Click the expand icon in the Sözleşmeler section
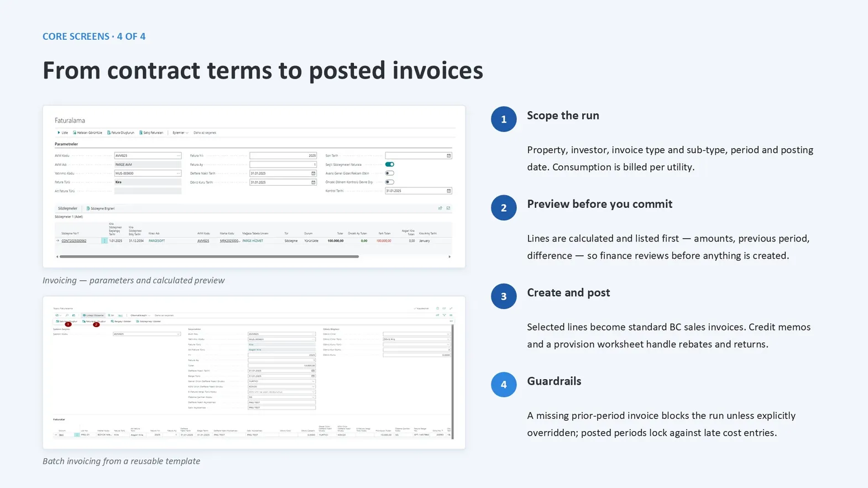The width and height of the screenshot is (868, 488). [x=448, y=208]
